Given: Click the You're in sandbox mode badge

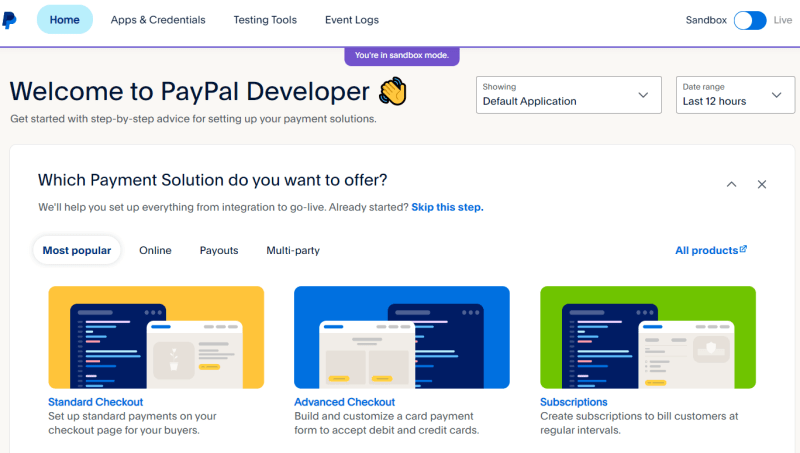Looking at the screenshot, I should pyautogui.click(x=402, y=56).
